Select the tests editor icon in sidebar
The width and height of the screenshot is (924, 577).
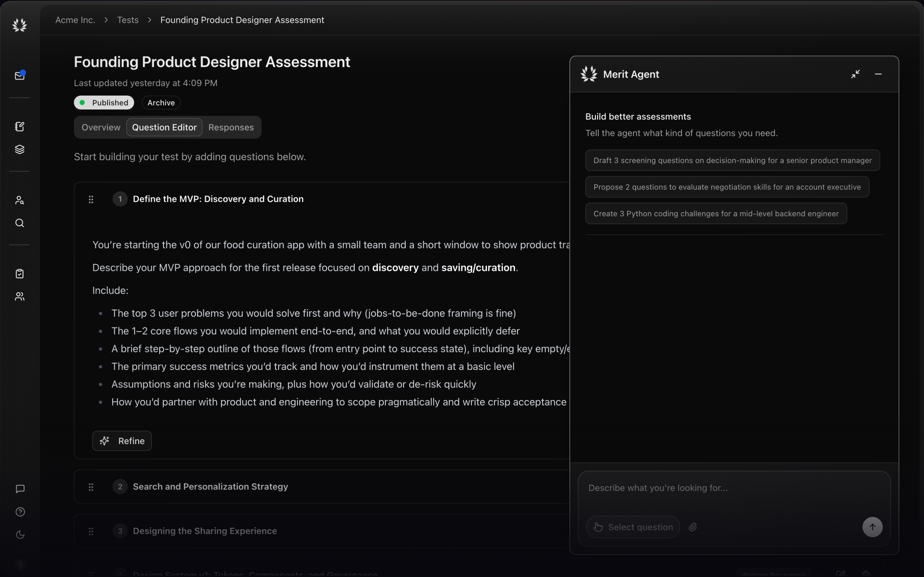pos(20,126)
